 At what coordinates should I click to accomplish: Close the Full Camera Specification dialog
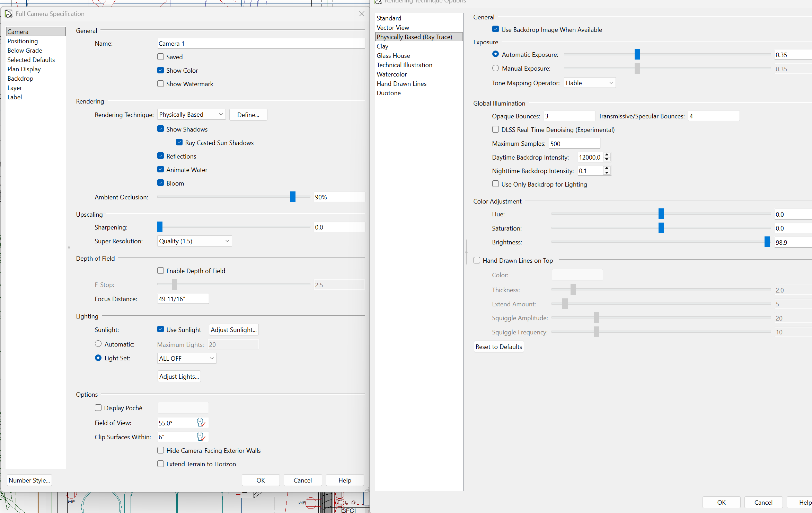tap(362, 14)
